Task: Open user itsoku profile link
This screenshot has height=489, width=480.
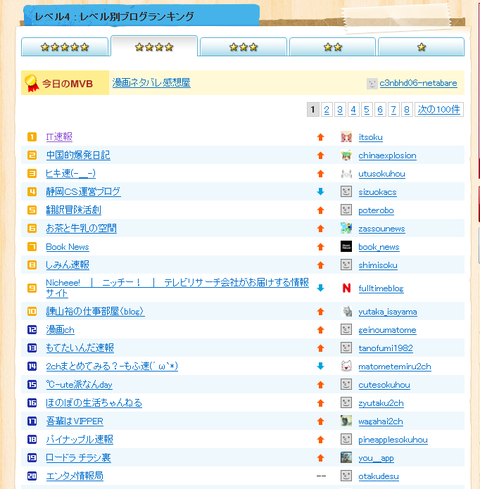Action: [371, 137]
